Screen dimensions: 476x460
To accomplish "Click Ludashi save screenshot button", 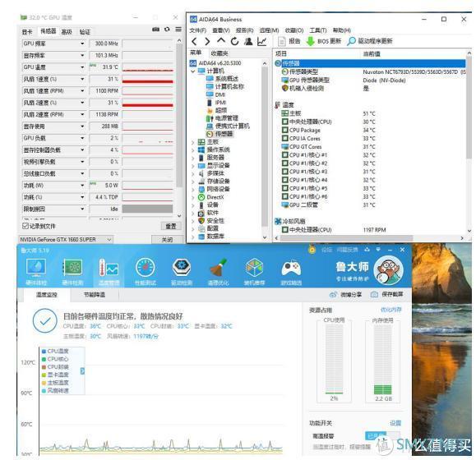I will click(387, 294).
